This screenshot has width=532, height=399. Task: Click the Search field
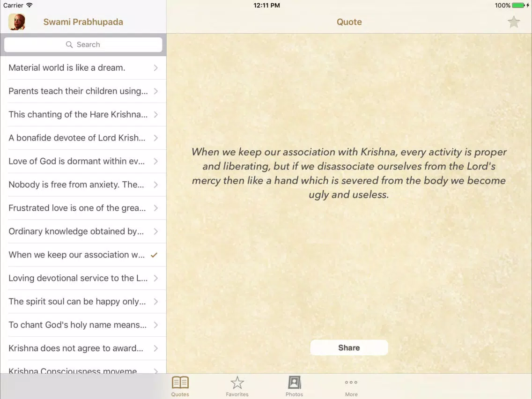click(83, 44)
